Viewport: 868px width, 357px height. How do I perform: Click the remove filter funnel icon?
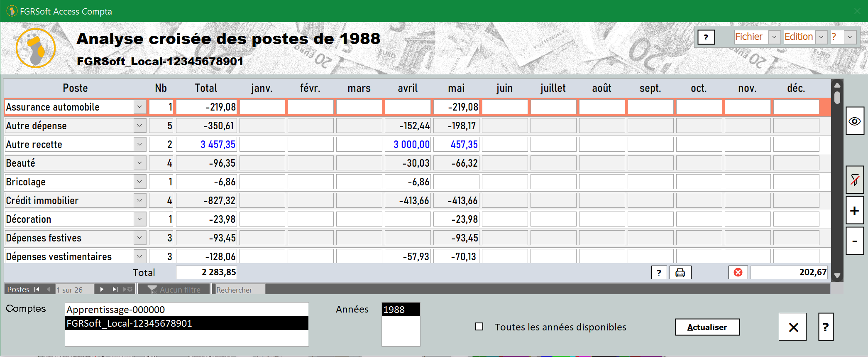click(x=855, y=180)
